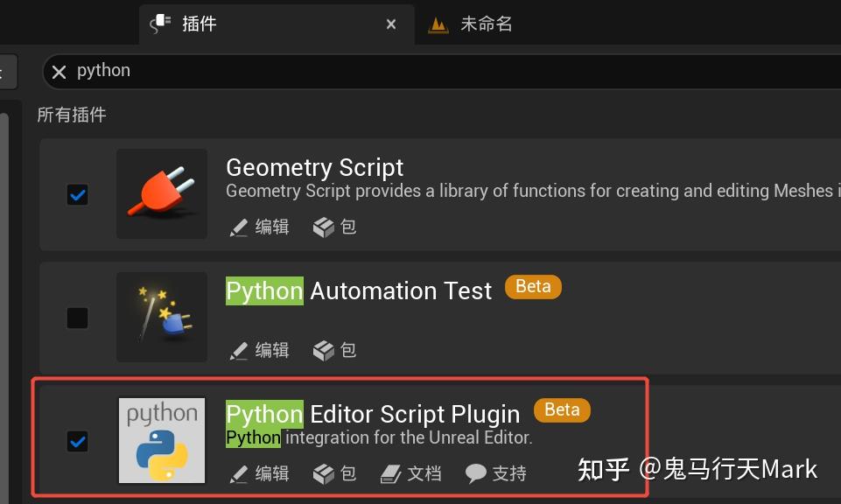Open the documentation icon for Python Editor Script Plugin
841x504 pixels.
[388, 472]
